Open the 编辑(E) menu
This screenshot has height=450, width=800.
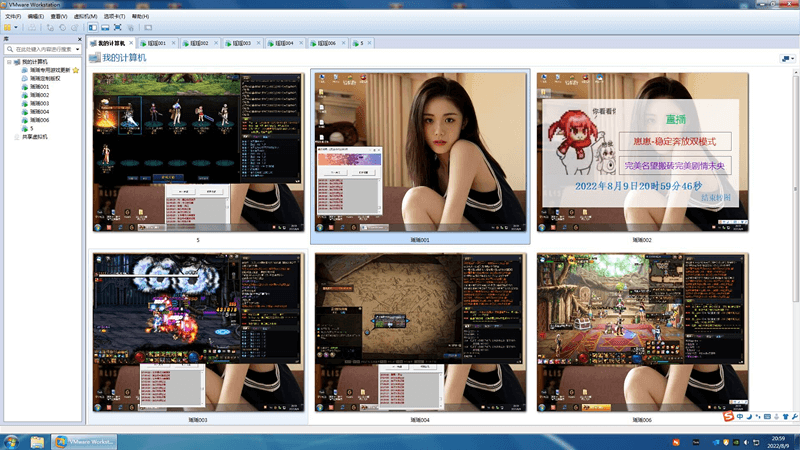pos(36,16)
